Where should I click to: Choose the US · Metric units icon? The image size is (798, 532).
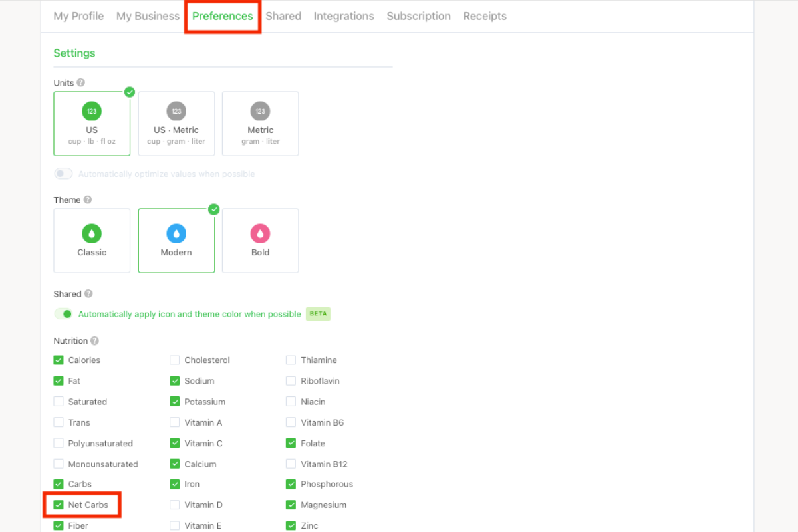tap(176, 111)
